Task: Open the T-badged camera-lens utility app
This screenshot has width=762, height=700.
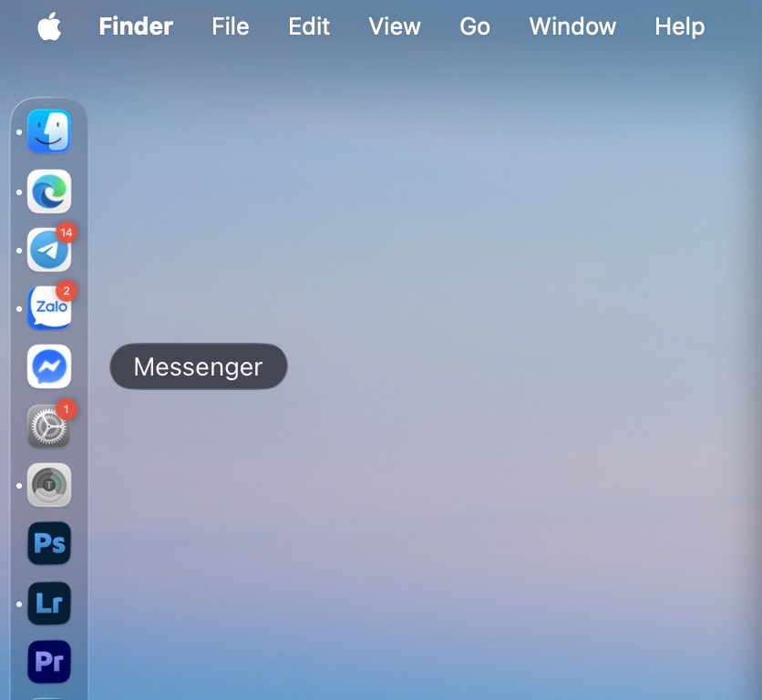Action: [x=49, y=484]
